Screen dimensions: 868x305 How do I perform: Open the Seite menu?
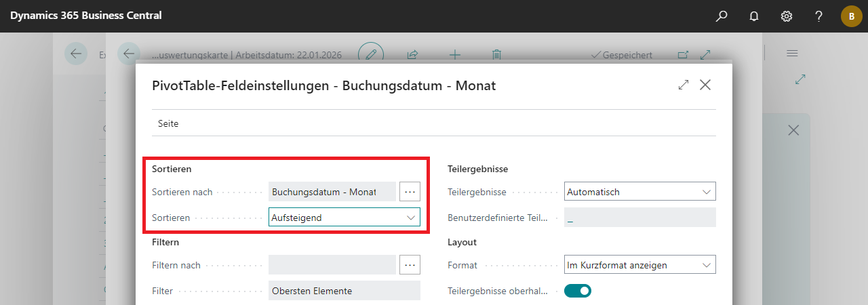[x=168, y=124]
